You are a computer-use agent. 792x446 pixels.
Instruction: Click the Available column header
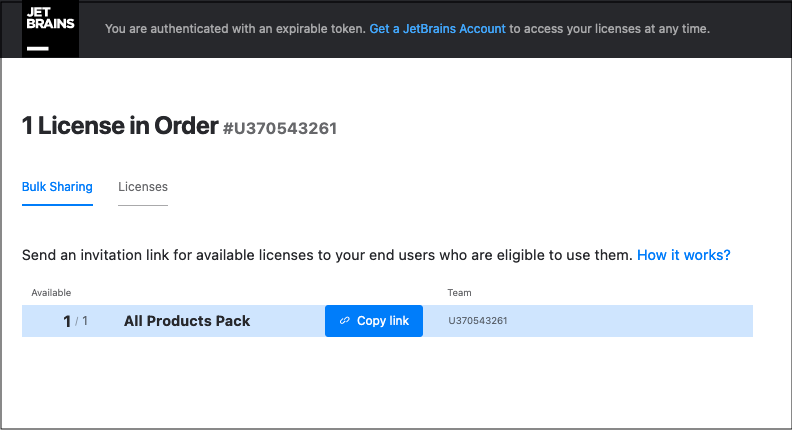tap(51, 293)
